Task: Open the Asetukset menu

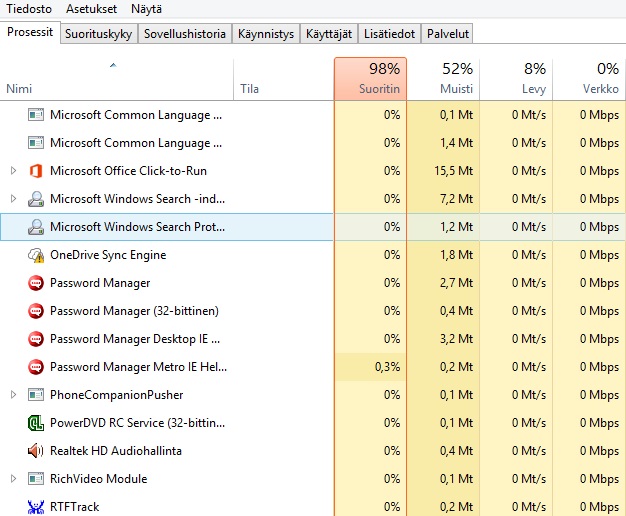Action: [91, 9]
